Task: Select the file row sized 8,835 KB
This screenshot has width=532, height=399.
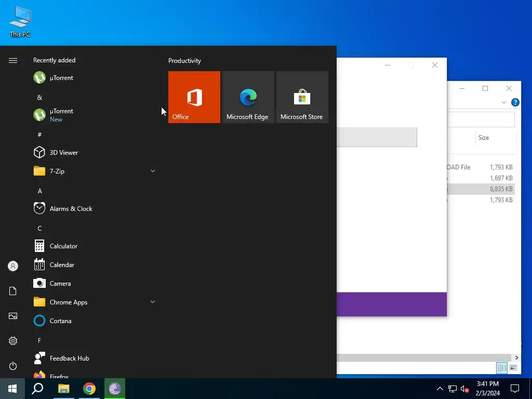Action: [x=481, y=189]
